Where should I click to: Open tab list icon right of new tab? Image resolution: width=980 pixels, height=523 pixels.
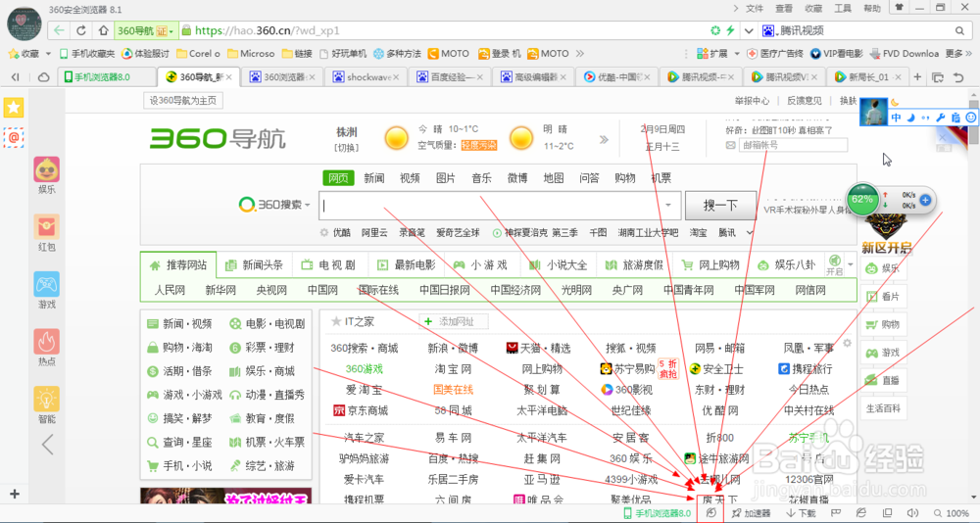(x=938, y=77)
